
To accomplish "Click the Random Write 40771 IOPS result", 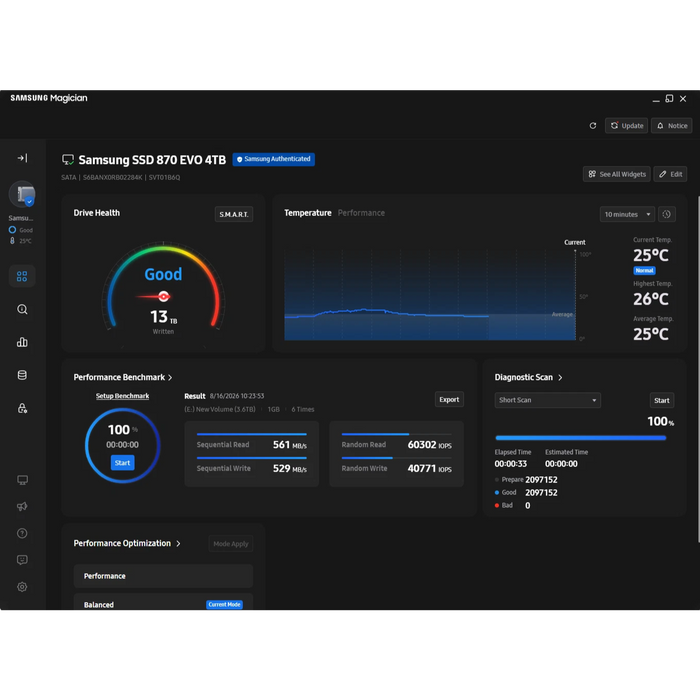I will click(x=396, y=467).
